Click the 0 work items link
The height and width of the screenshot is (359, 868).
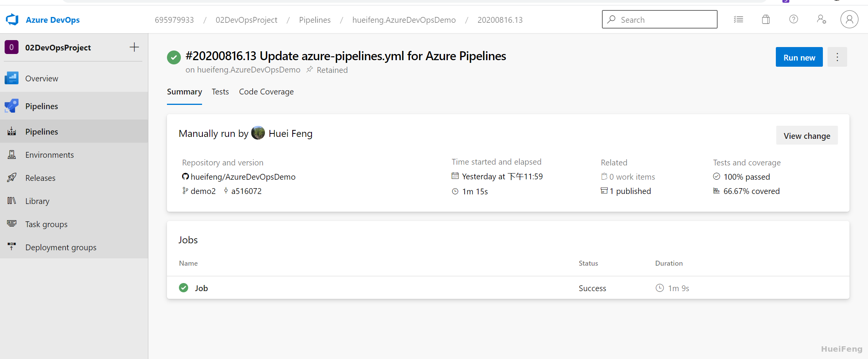pos(632,177)
